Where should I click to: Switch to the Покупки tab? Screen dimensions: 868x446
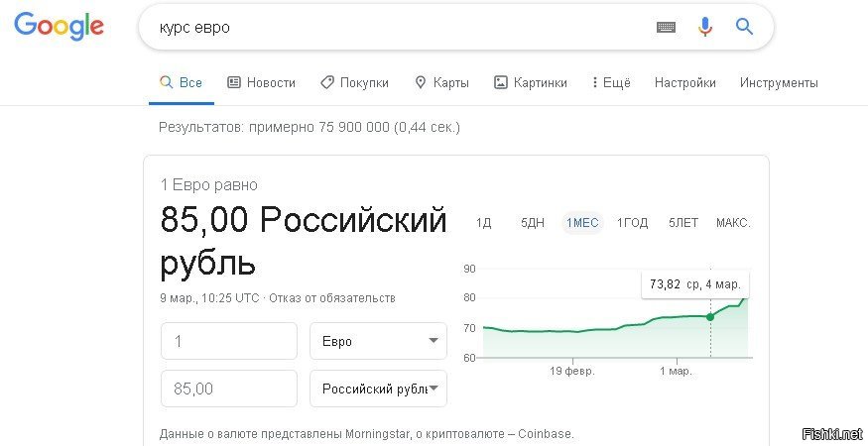(355, 82)
